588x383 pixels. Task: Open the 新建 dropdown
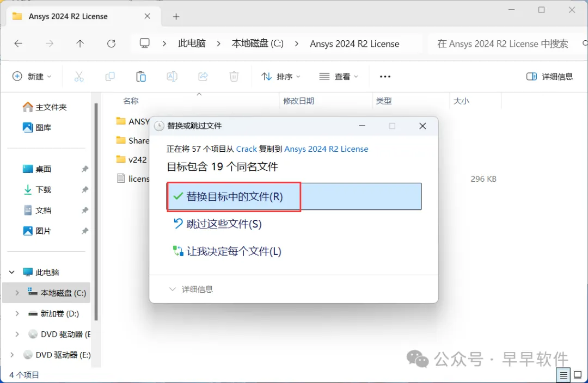(32, 77)
